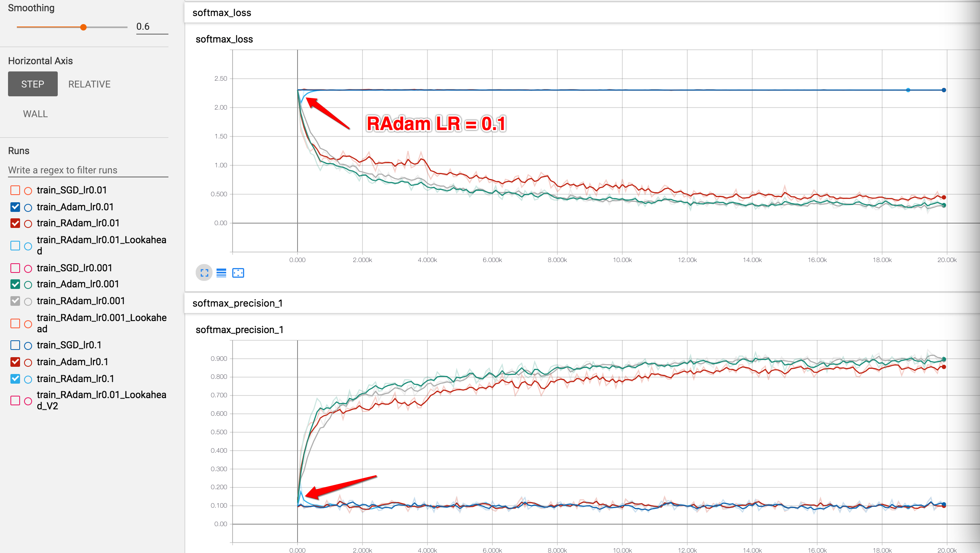The image size is (980, 553).
Task: Click circle icon beside train_RAdam_lr0.1
Action: click(28, 379)
